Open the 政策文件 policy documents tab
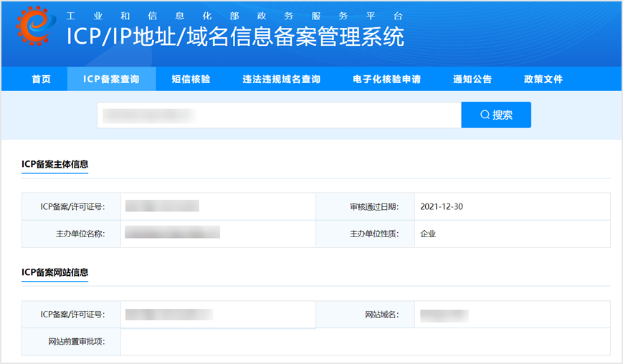623x364 pixels. [x=543, y=80]
